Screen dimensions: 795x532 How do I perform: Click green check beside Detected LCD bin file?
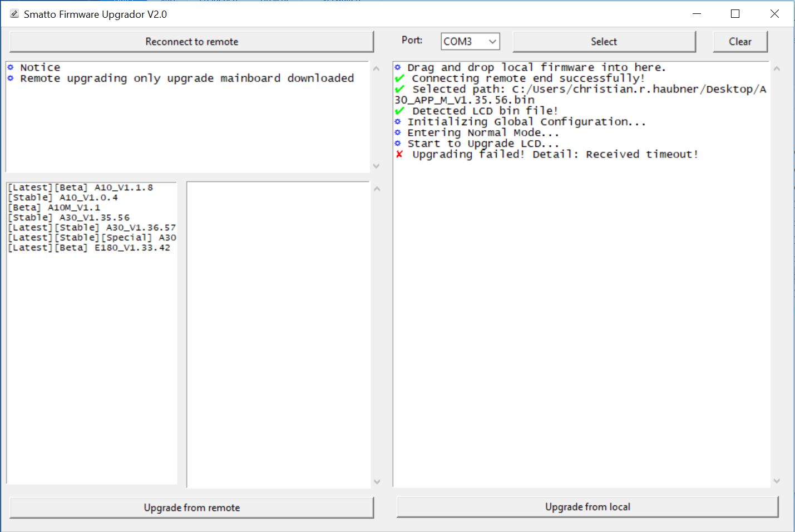(x=399, y=111)
